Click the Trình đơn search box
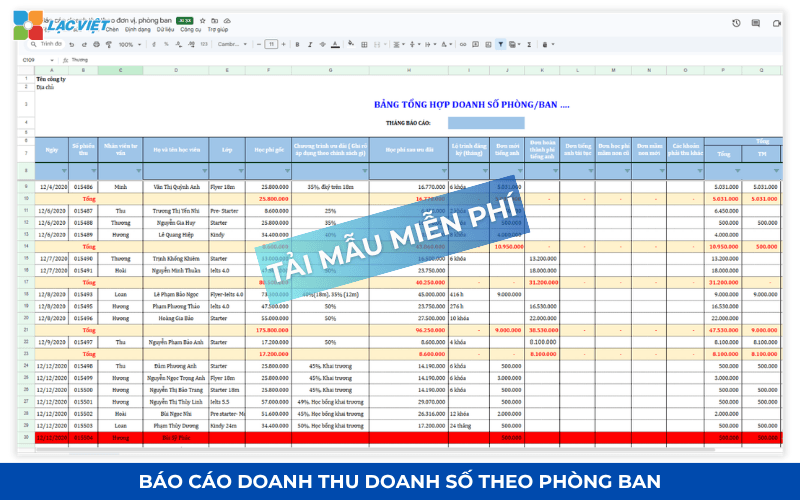This screenshot has width=800, height=500. coord(46,44)
